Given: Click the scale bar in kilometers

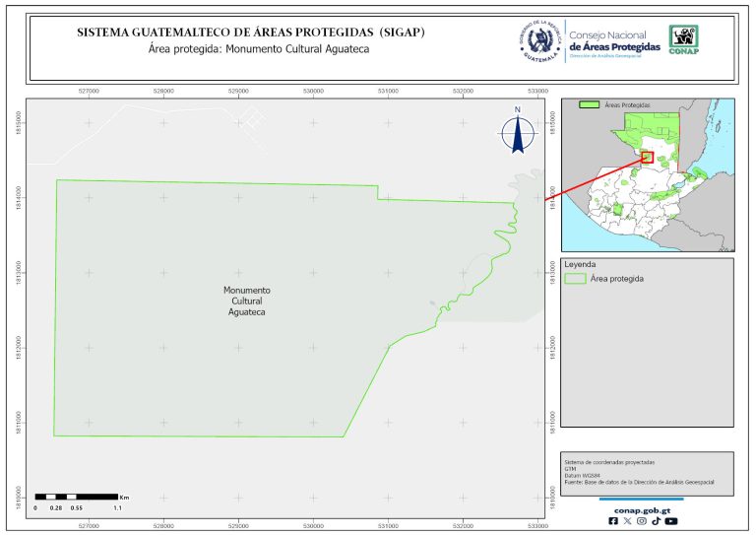Looking at the screenshot, I should coord(78,496).
